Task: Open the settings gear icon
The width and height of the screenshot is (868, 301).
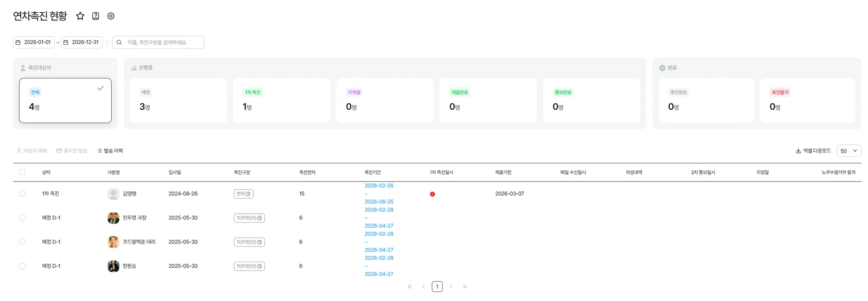Action: coord(111,16)
